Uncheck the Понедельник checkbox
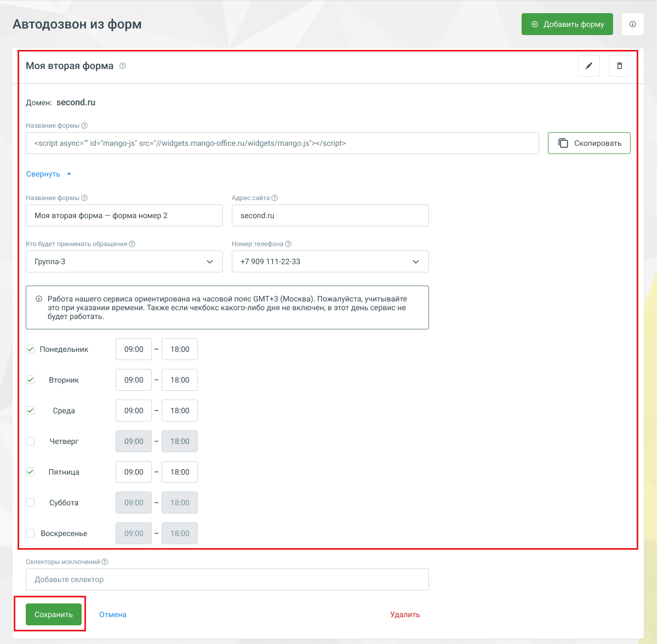This screenshot has width=658, height=644. (x=31, y=349)
